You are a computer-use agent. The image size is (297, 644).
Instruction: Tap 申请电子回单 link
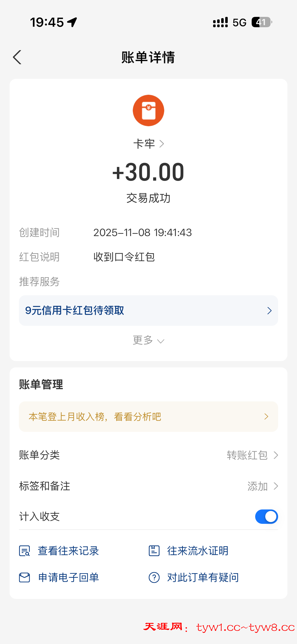coord(68,577)
